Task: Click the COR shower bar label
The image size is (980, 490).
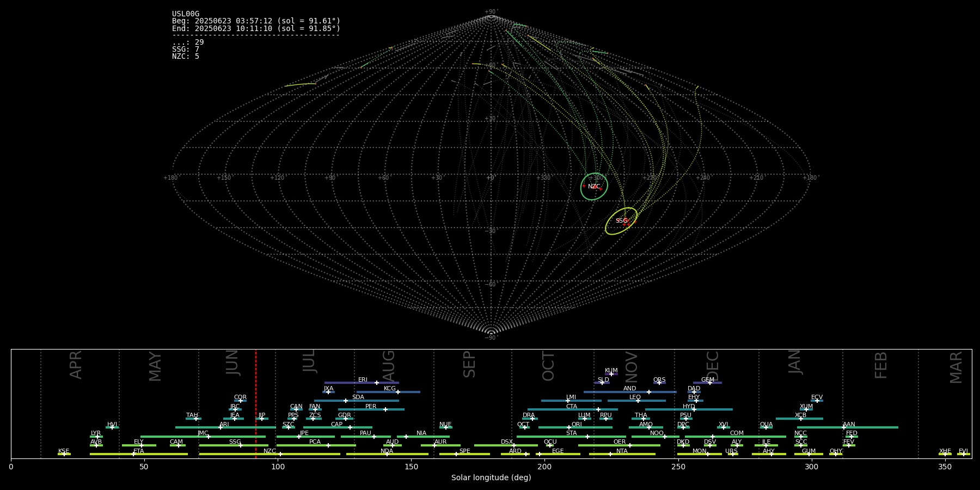Action: (x=240, y=397)
